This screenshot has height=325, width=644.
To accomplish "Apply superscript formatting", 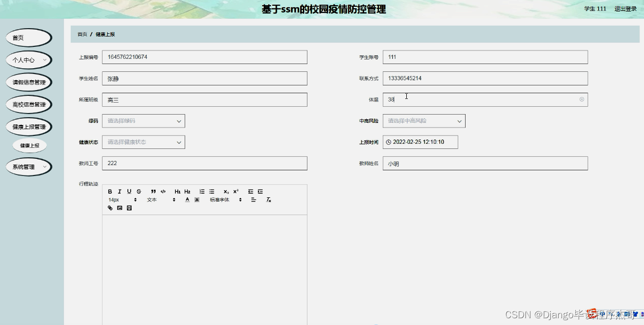I will (236, 192).
